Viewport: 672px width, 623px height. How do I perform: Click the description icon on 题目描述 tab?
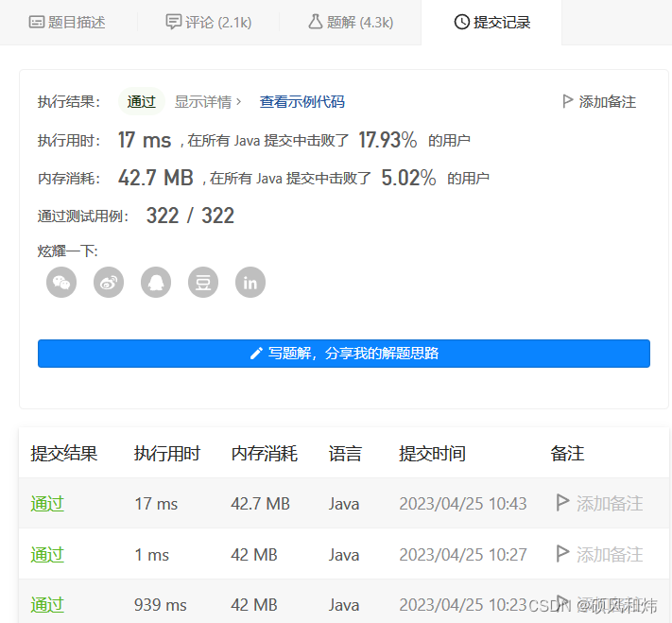pyautogui.click(x=37, y=22)
